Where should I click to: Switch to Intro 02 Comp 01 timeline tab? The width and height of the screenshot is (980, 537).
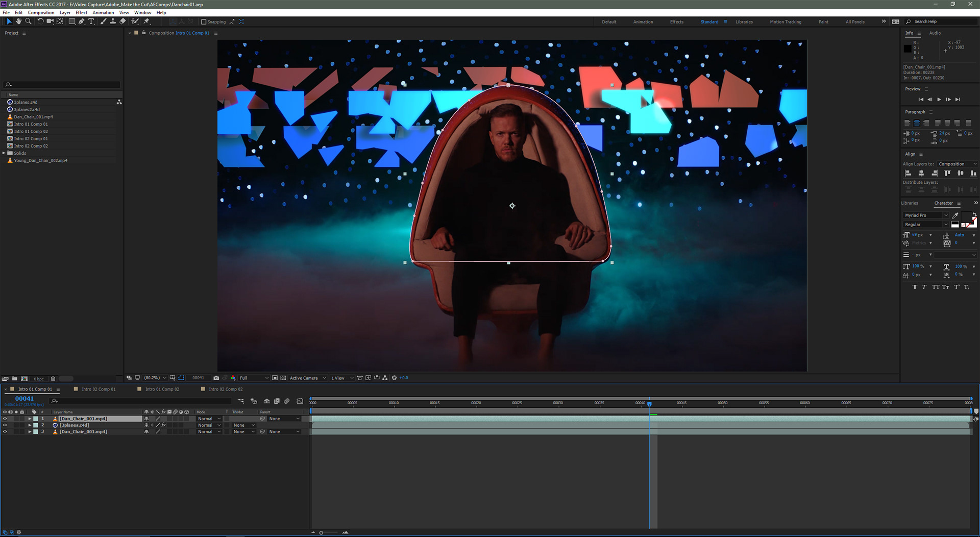[x=99, y=389]
